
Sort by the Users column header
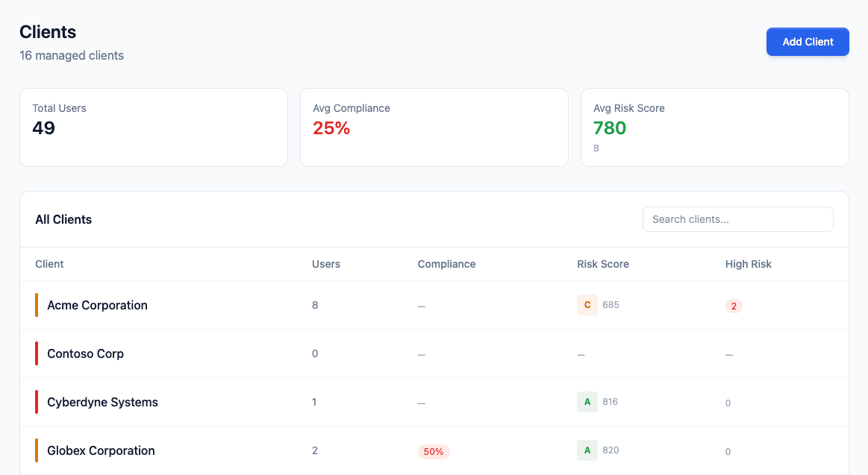coord(326,264)
